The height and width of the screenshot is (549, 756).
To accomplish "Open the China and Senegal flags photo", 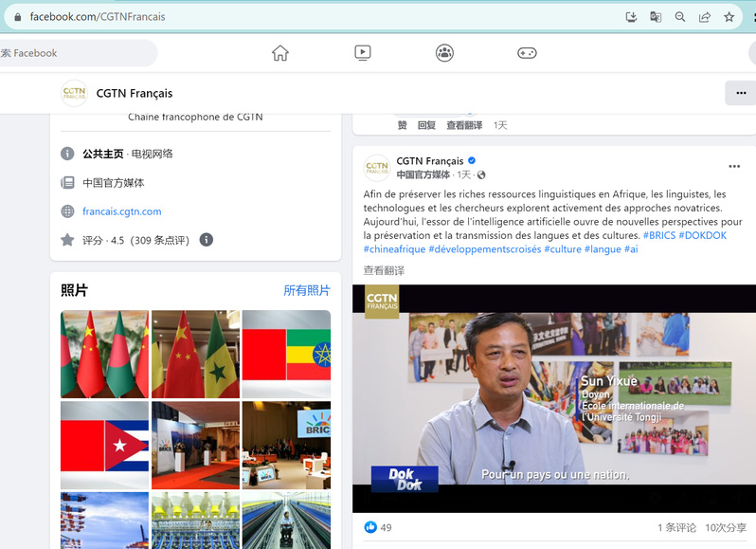I will click(196, 354).
